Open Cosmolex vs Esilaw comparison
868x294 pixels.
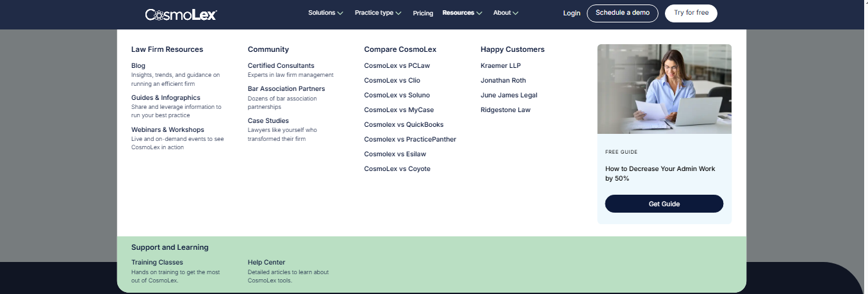coord(395,154)
